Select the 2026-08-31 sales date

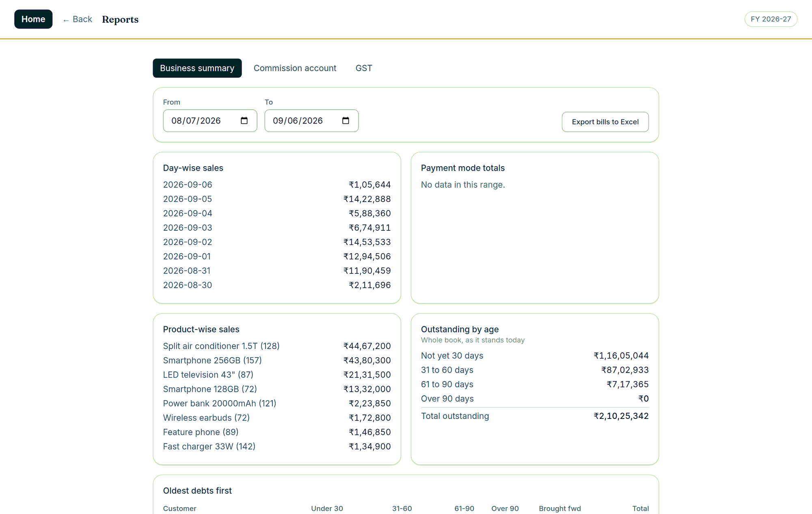click(x=187, y=271)
